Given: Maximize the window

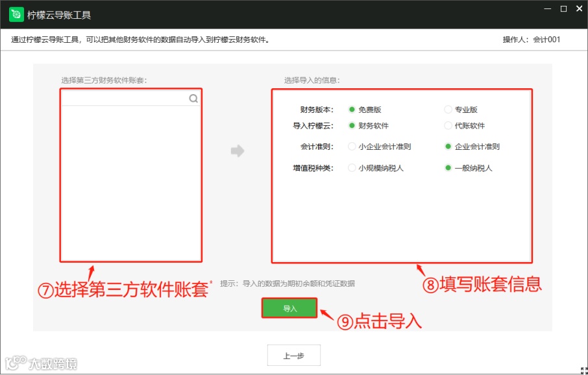Looking at the screenshot, I should pyautogui.click(x=563, y=9).
